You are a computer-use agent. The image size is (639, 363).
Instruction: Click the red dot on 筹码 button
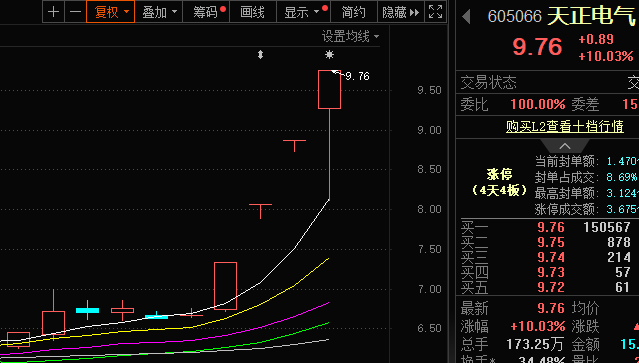223,9
